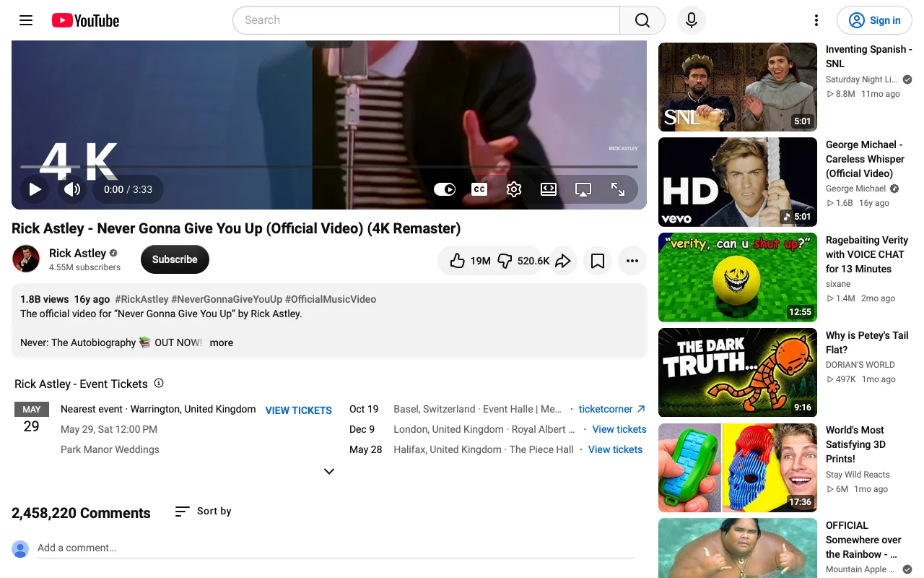Like the video (19M)
This screenshot has width=924, height=578.
468,261
